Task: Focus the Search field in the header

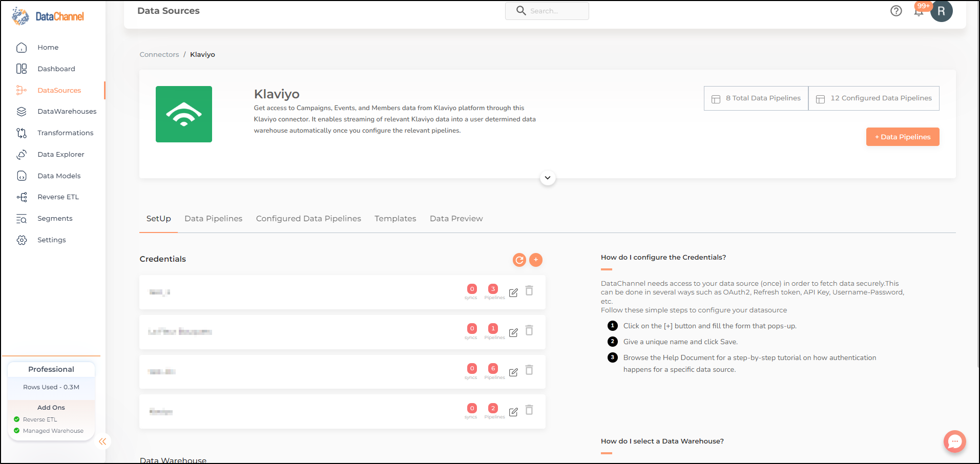Action: point(547,11)
